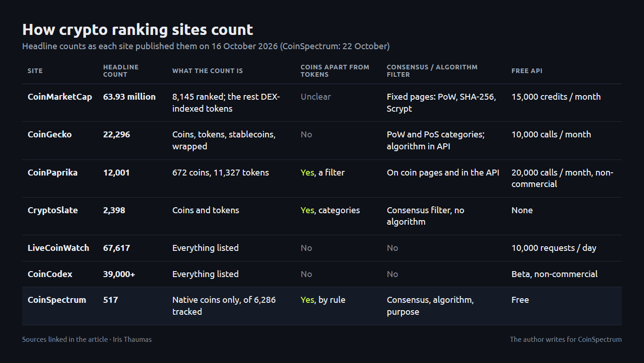Select the "COINS APART FROM TOKENS" column header
This screenshot has width=644, height=363.
(335, 71)
